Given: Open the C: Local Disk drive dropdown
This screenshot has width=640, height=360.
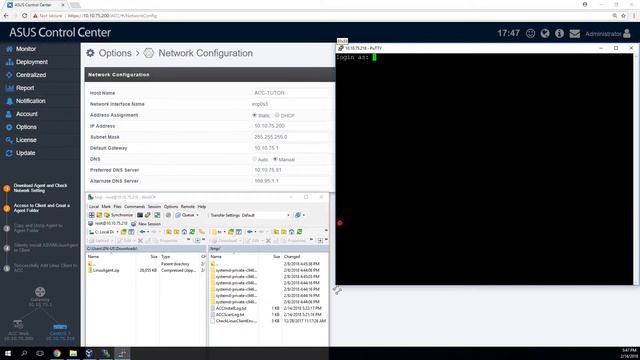Looking at the screenshot, I should pyautogui.click(x=104, y=232).
